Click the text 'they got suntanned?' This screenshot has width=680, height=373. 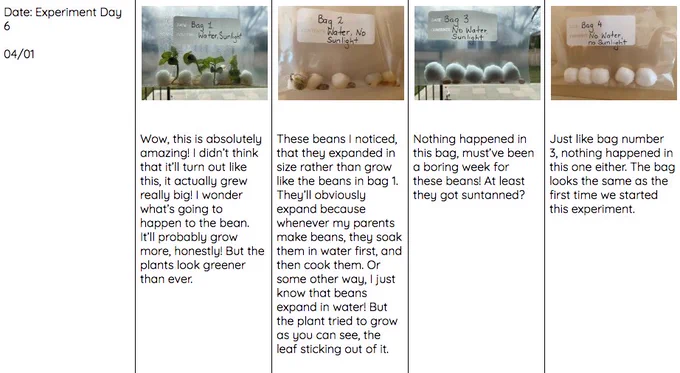(x=469, y=195)
